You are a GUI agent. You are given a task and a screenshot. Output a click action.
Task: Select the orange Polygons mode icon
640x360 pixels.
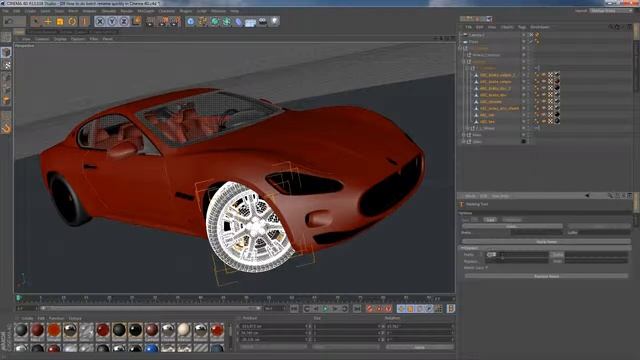[x=6, y=100]
